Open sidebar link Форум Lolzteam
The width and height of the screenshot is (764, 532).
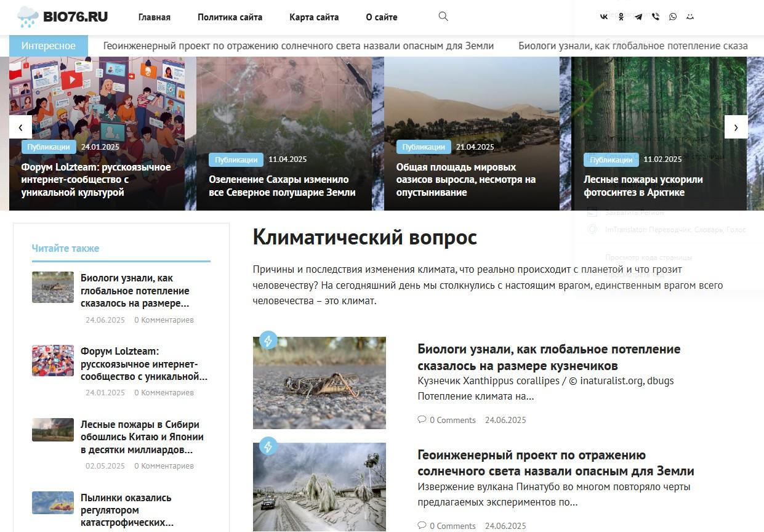(x=144, y=364)
